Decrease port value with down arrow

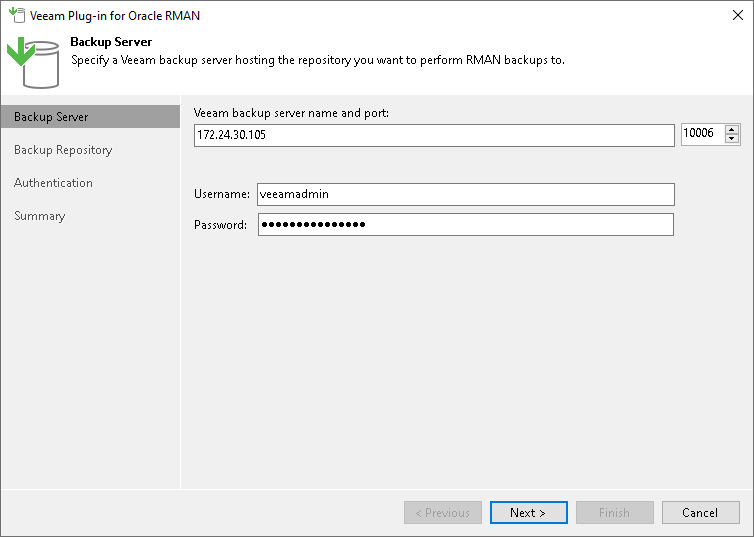[x=732, y=138]
